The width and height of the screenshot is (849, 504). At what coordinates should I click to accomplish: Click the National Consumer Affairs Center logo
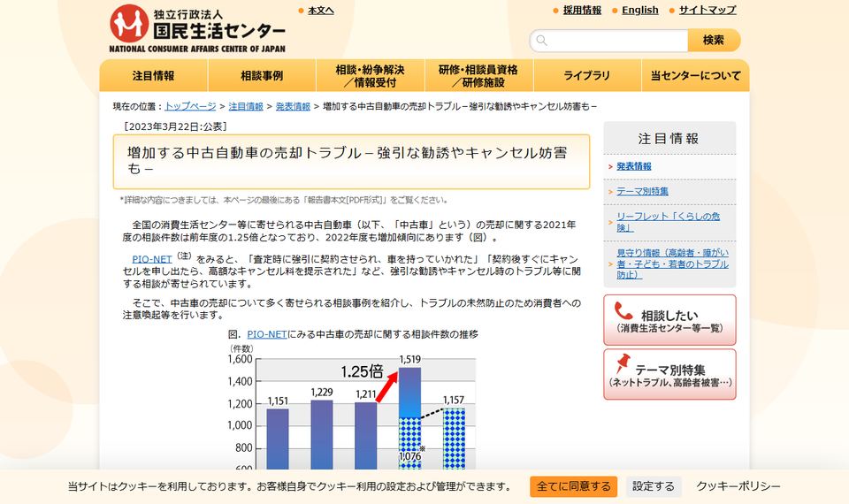tap(197, 28)
